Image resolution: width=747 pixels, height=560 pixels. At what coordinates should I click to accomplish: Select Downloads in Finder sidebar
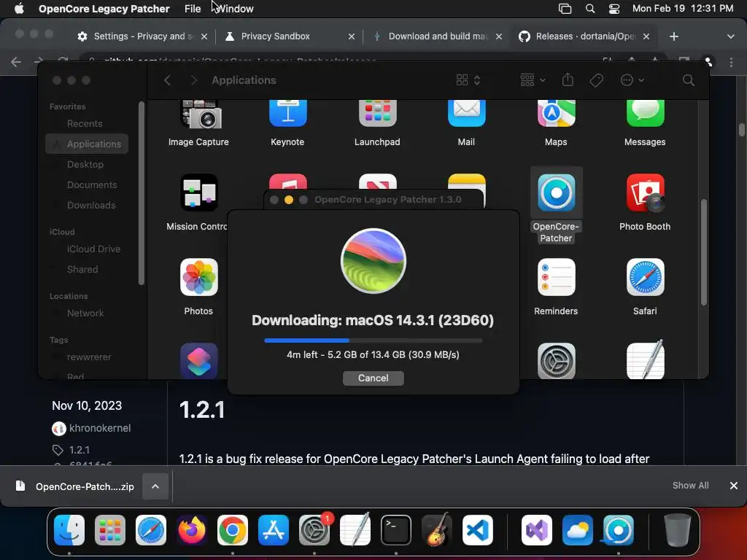[91, 205]
